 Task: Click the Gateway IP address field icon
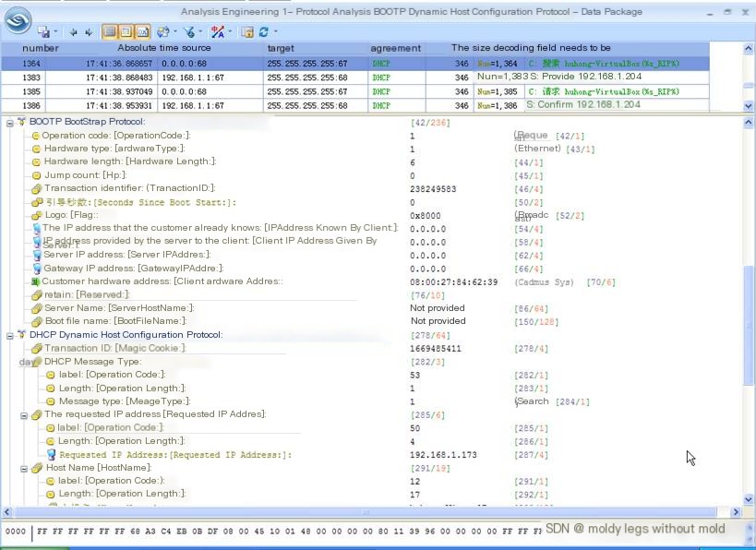(x=37, y=269)
